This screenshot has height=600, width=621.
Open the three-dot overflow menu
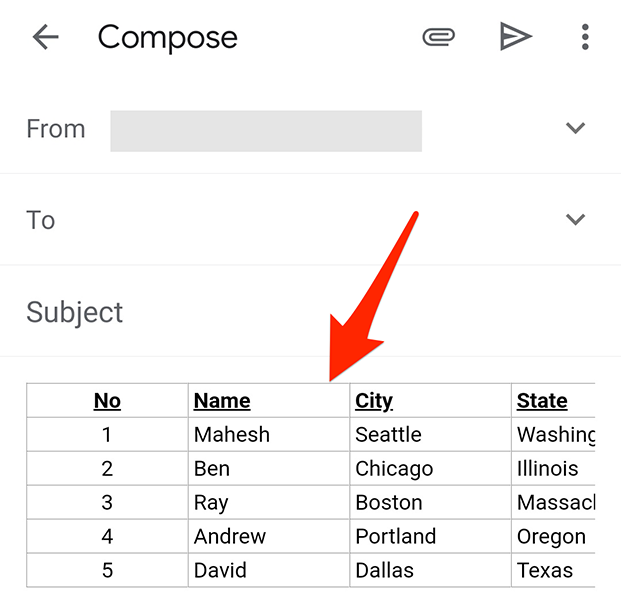pos(586,38)
